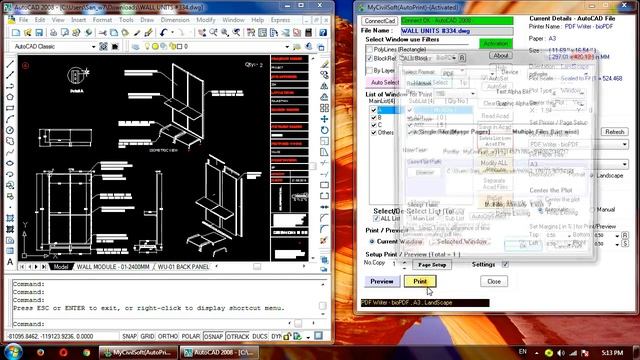Image resolution: width=640 pixels, height=360 pixels.
Task: Check the PolyLines (Rectangle) filter checkbox
Action: point(369,49)
